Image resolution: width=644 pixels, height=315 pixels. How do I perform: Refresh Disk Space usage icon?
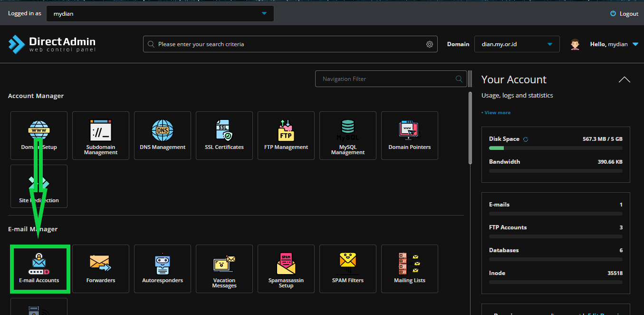point(526,139)
